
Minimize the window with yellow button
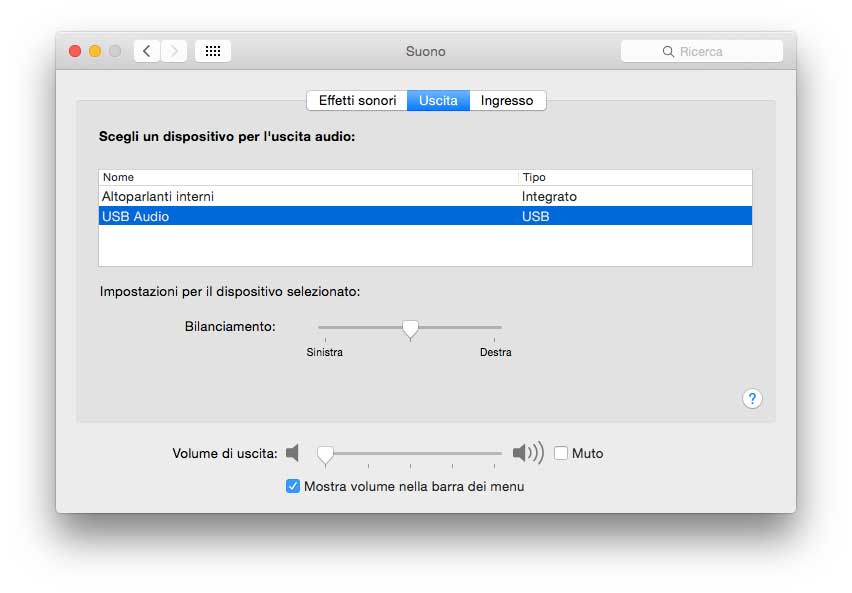[x=95, y=51]
